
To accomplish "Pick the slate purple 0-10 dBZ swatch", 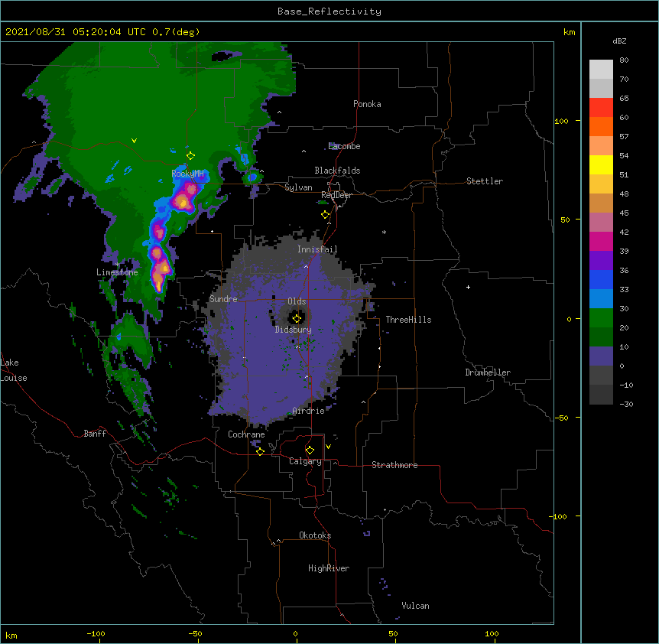I will 601,356.
